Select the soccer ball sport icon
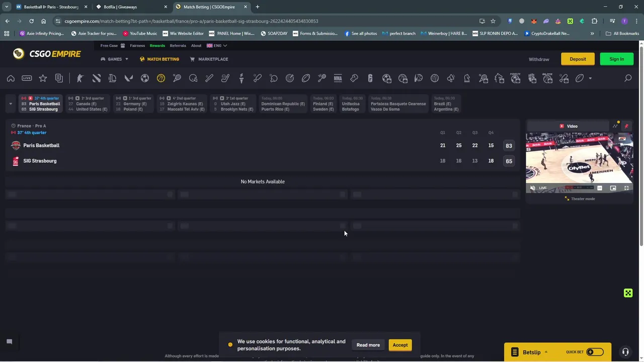This screenshot has width=644, height=362. click(145, 78)
